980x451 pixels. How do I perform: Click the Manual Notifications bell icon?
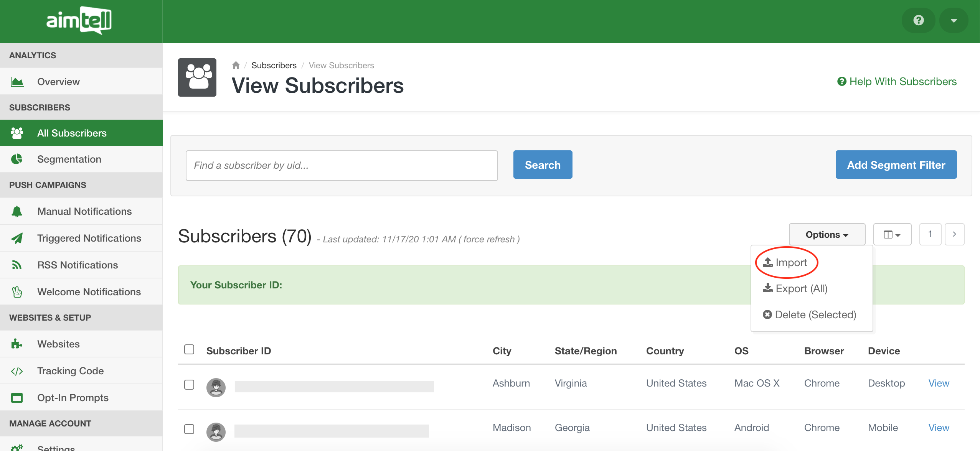(17, 211)
